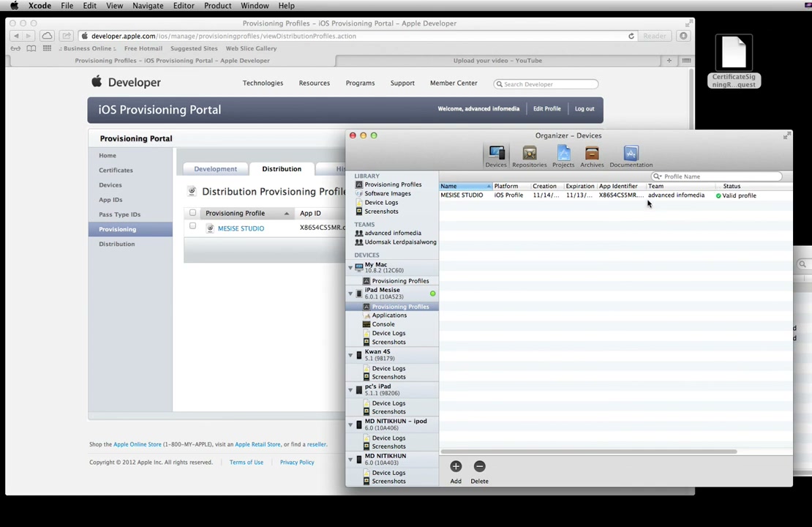Click the Search Developer field
This screenshot has width=812, height=527.
pos(546,84)
